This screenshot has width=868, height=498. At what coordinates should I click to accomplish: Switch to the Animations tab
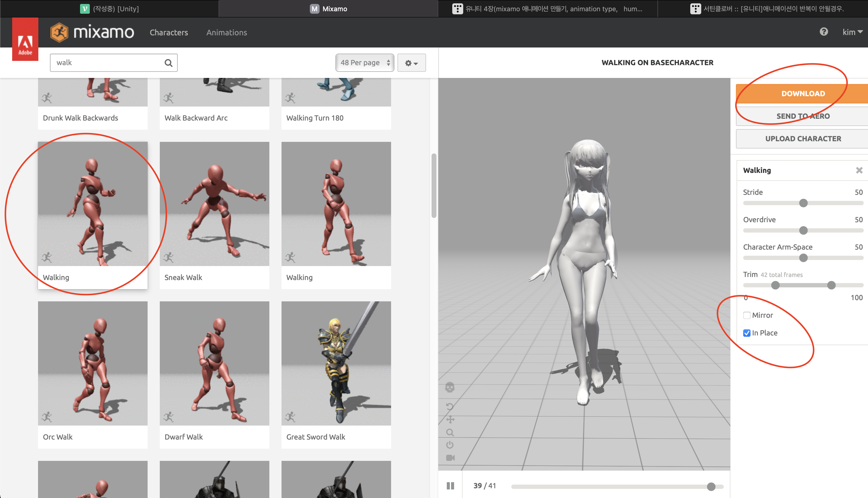coord(226,33)
